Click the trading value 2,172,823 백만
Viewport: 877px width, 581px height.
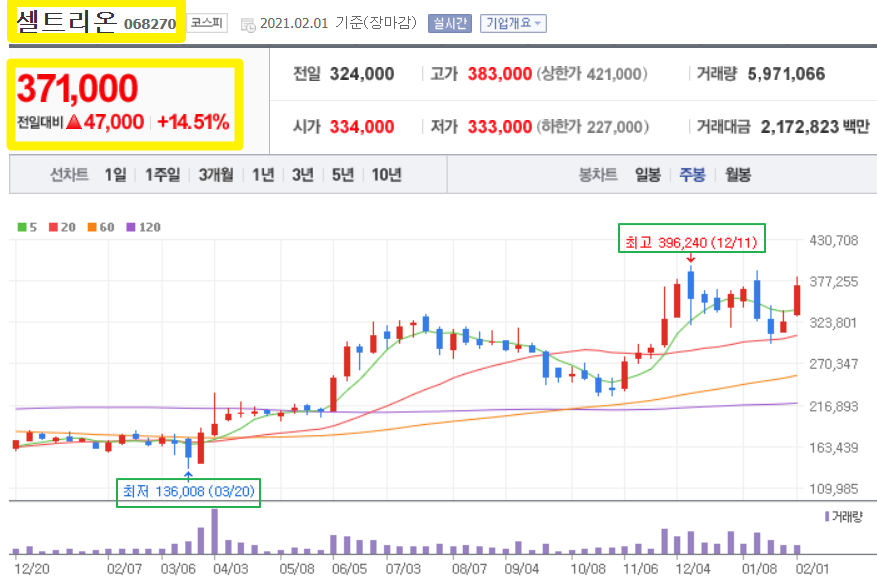coord(815,127)
